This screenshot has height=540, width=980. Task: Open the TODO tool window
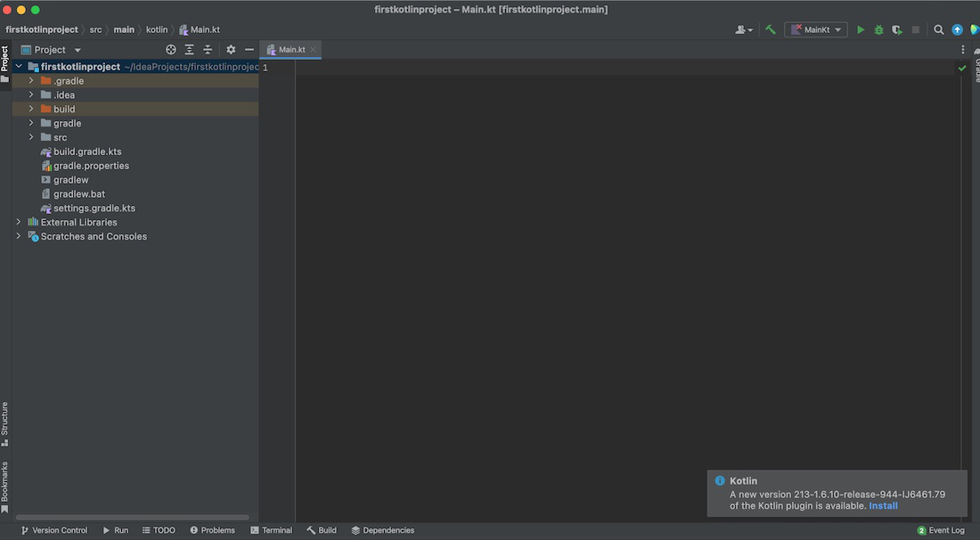159,530
